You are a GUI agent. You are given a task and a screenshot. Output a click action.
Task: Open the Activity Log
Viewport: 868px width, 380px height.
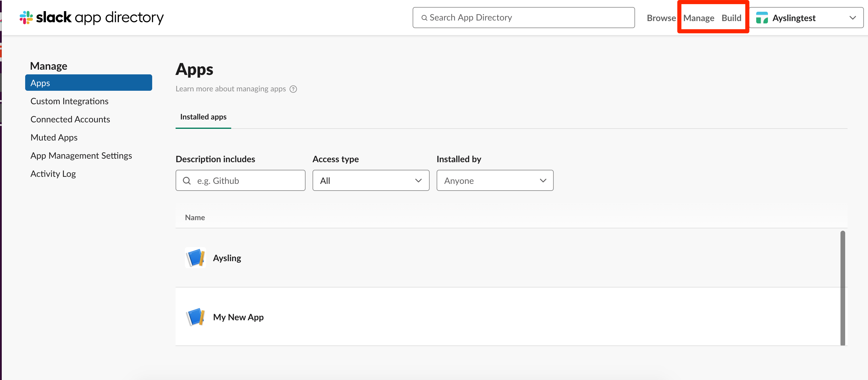(x=53, y=174)
